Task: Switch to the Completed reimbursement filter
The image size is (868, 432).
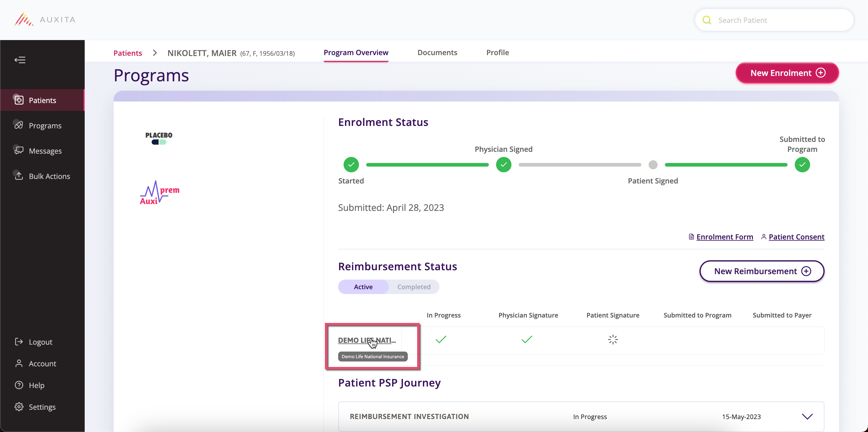Action: 414,286
